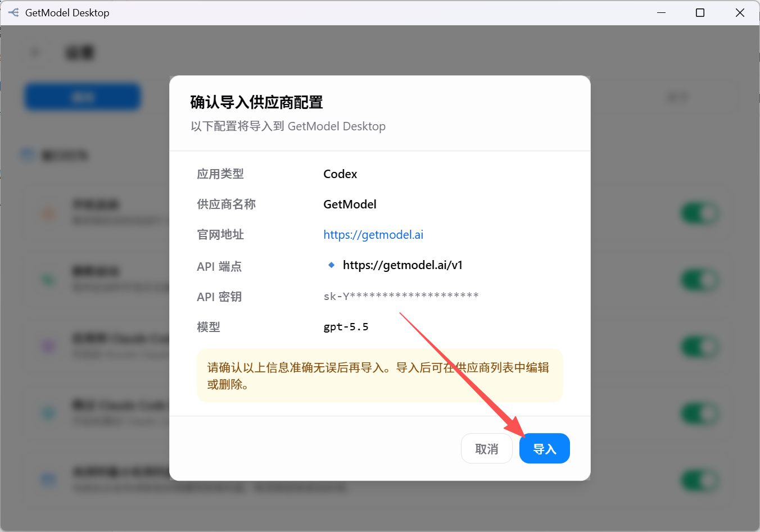This screenshot has width=760, height=532.
Task: Click the model value gpt-5.5
Action: click(346, 327)
